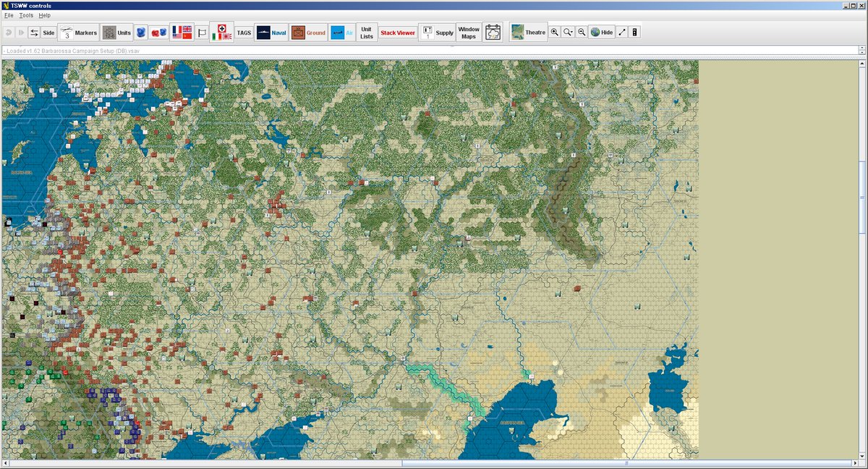Image resolution: width=868 pixels, height=469 pixels.
Task: Open the Allied flags button
Action: pyautogui.click(x=182, y=33)
